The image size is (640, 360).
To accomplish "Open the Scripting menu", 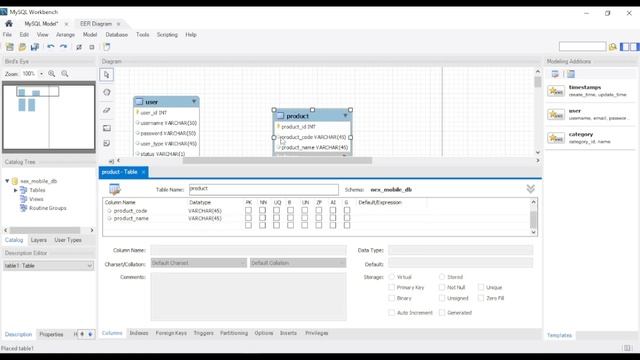I will (167, 35).
